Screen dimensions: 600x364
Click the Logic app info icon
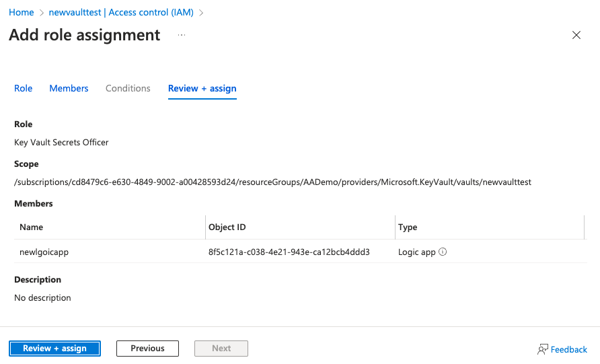pos(443,252)
